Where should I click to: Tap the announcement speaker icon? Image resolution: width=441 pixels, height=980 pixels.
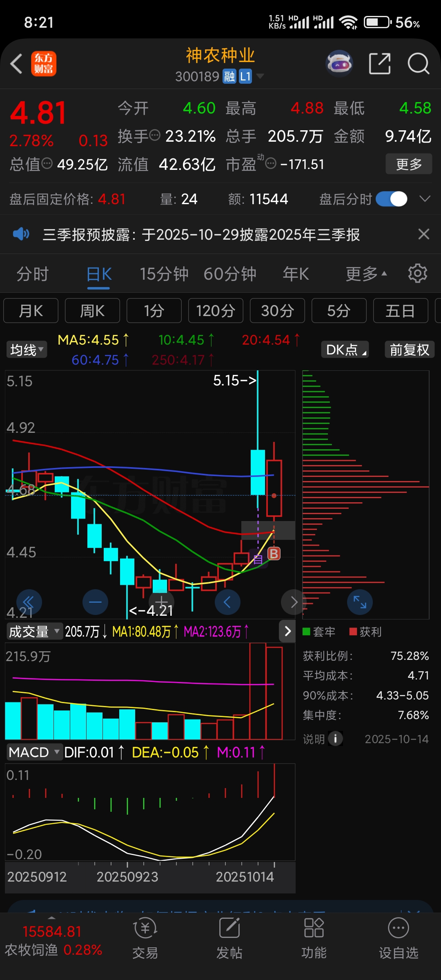pyautogui.click(x=21, y=234)
